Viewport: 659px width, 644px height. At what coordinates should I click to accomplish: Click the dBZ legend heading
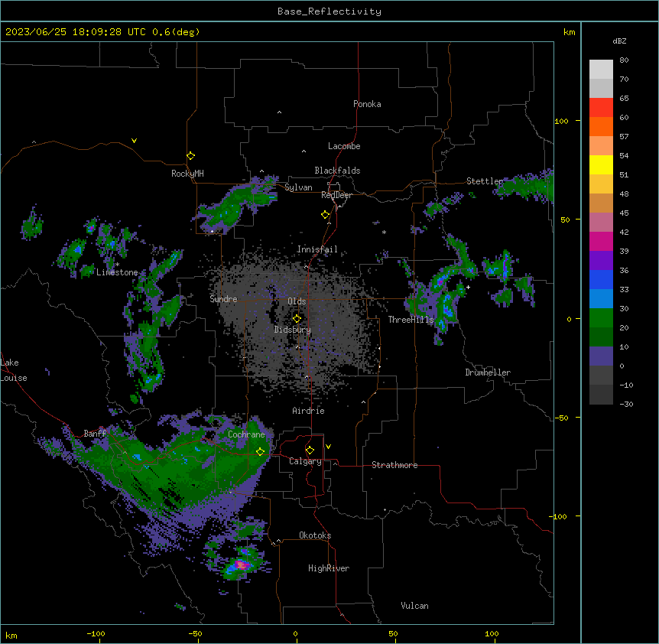(619, 41)
